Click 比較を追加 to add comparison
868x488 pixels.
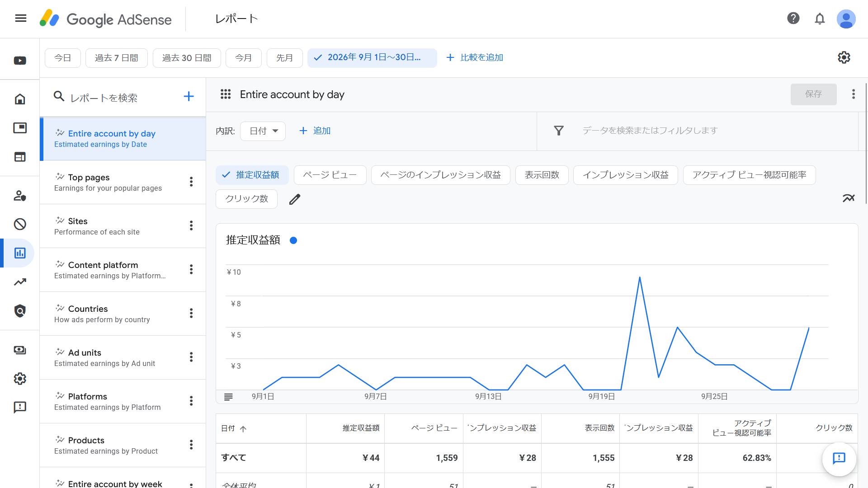pos(475,57)
